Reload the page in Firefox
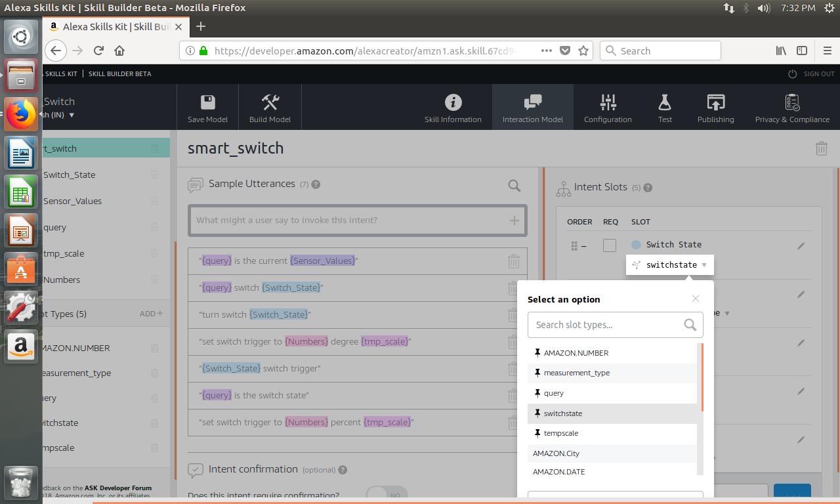 [x=98, y=51]
